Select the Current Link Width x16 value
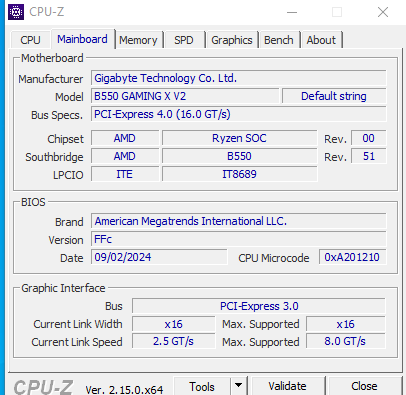The image size is (406, 395). (173, 324)
